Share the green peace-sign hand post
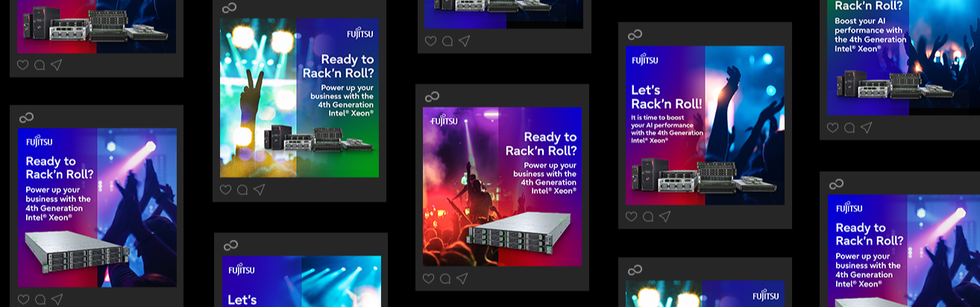 click(x=259, y=190)
